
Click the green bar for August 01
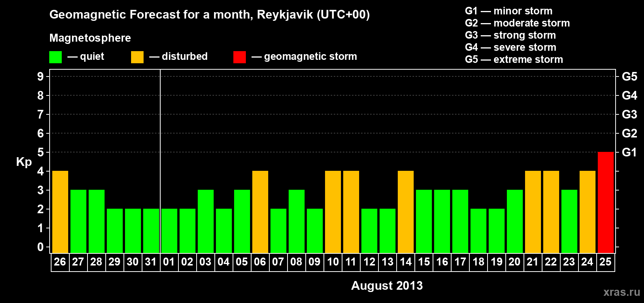tap(169, 231)
